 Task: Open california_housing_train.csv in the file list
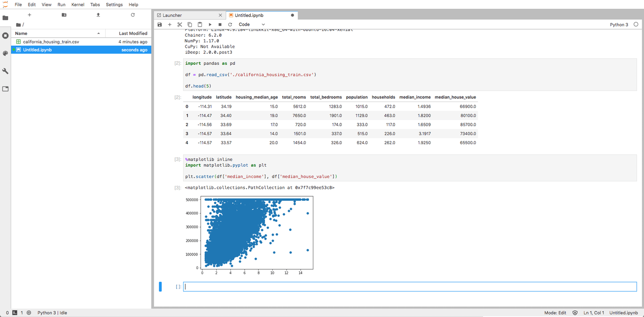[51, 42]
